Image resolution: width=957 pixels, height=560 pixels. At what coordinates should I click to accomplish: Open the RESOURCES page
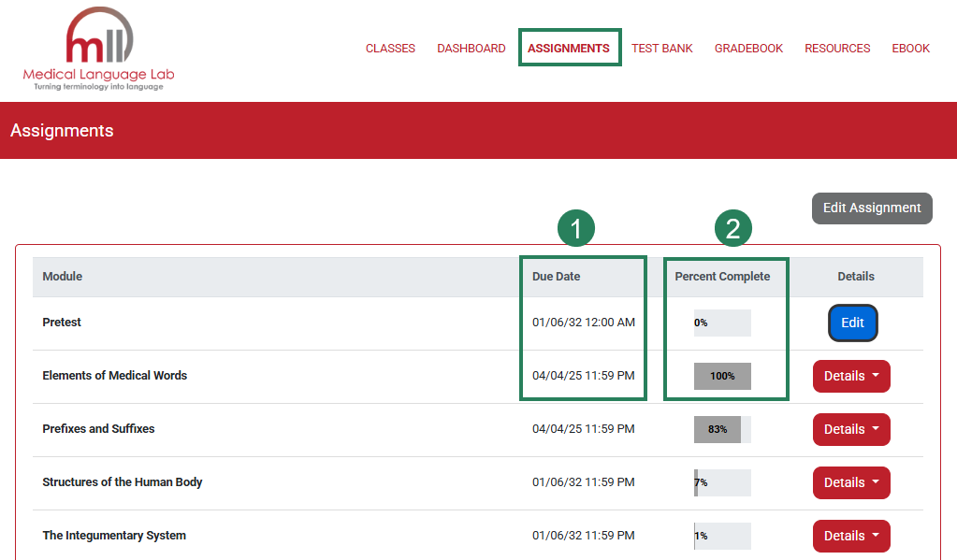click(x=836, y=48)
